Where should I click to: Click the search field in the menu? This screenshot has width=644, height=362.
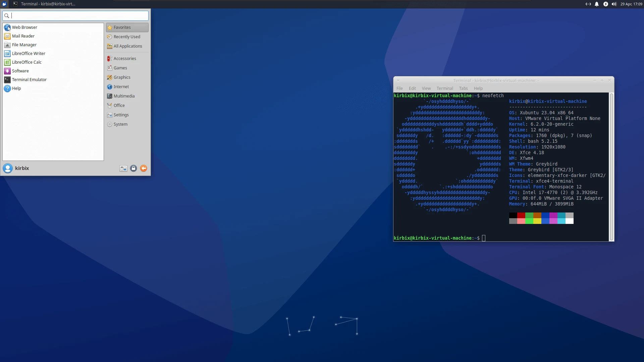tap(75, 15)
